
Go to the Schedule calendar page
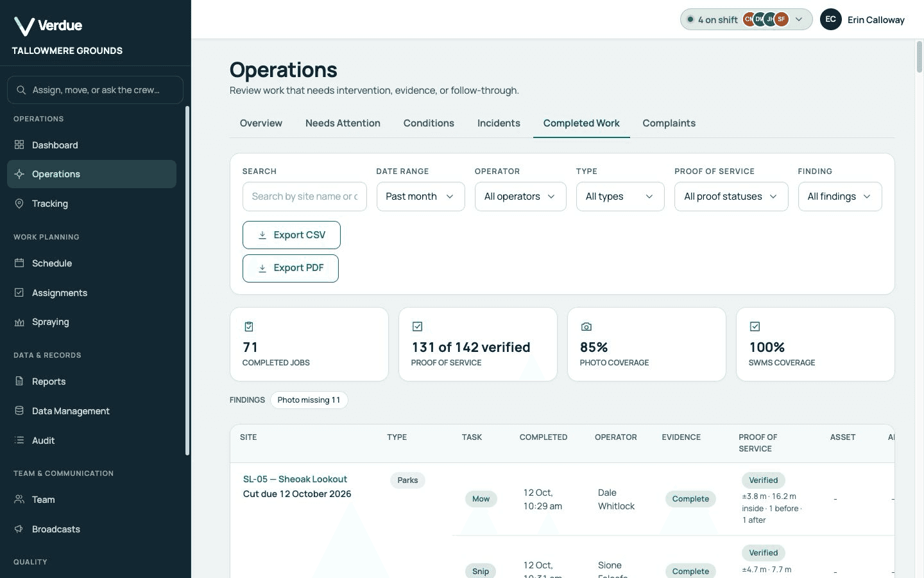[92, 263]
